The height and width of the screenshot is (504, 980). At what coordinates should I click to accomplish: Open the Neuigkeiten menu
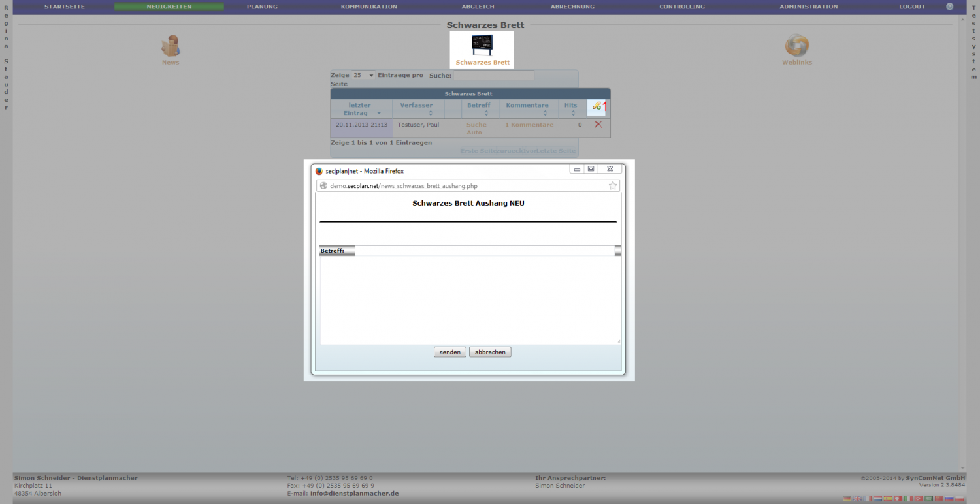169,7
